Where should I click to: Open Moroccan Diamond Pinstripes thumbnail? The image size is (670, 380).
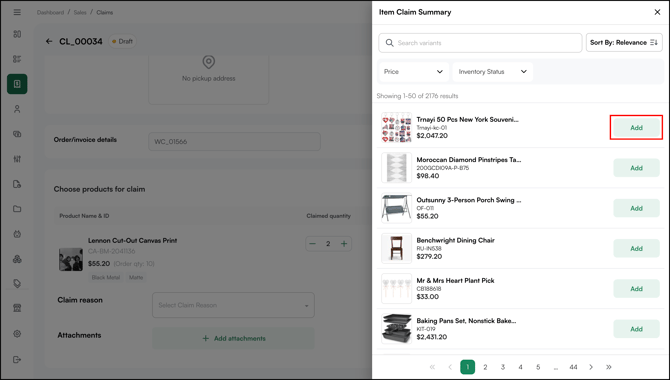pyautogui.click(x=397, y=168)
